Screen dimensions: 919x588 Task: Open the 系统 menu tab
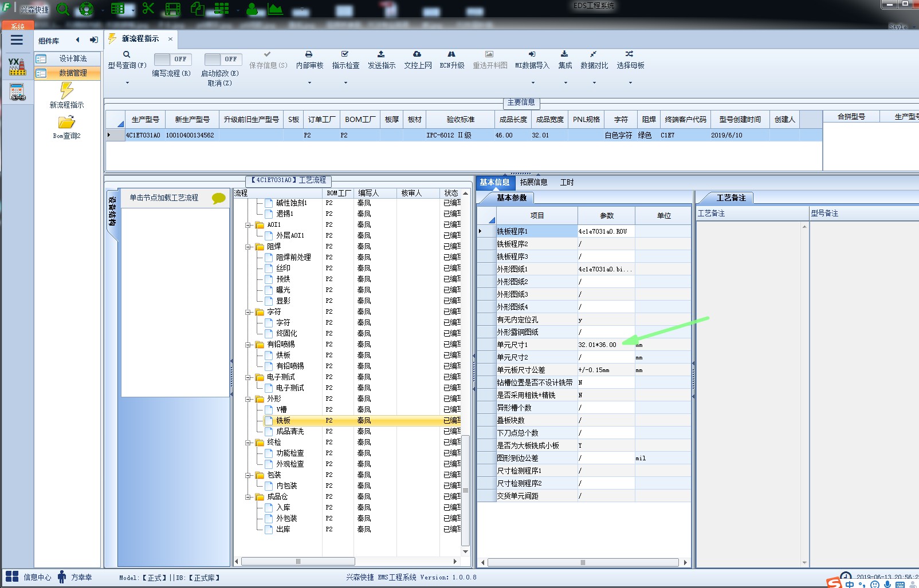click(18, 26)
